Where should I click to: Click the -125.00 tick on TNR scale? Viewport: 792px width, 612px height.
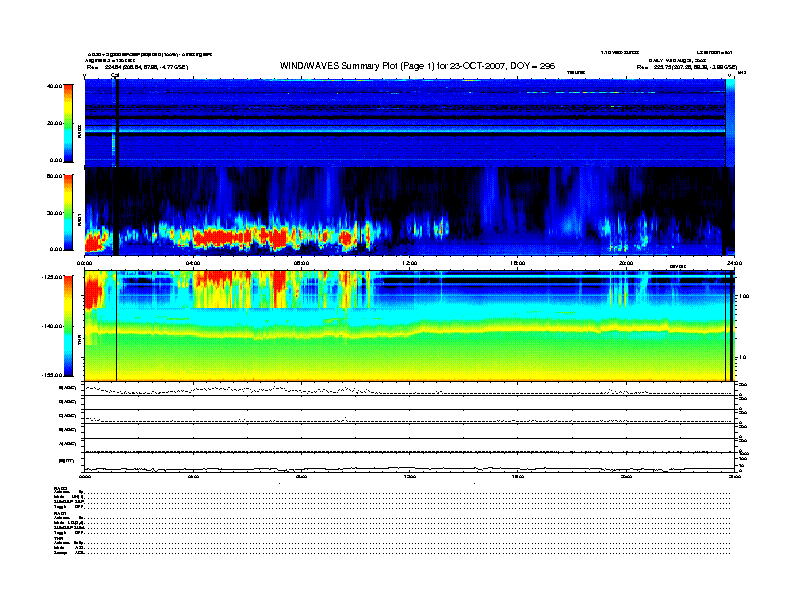click(x=53, y=277)
